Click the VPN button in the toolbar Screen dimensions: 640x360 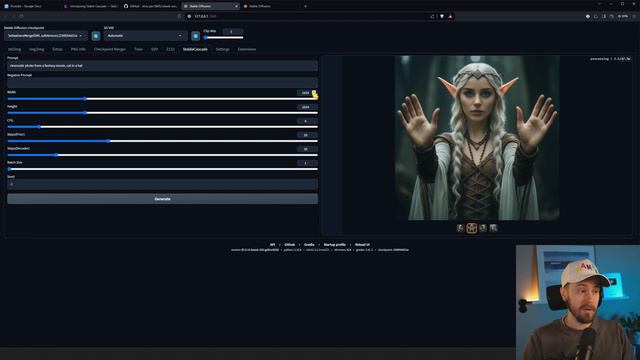(623, 16)
